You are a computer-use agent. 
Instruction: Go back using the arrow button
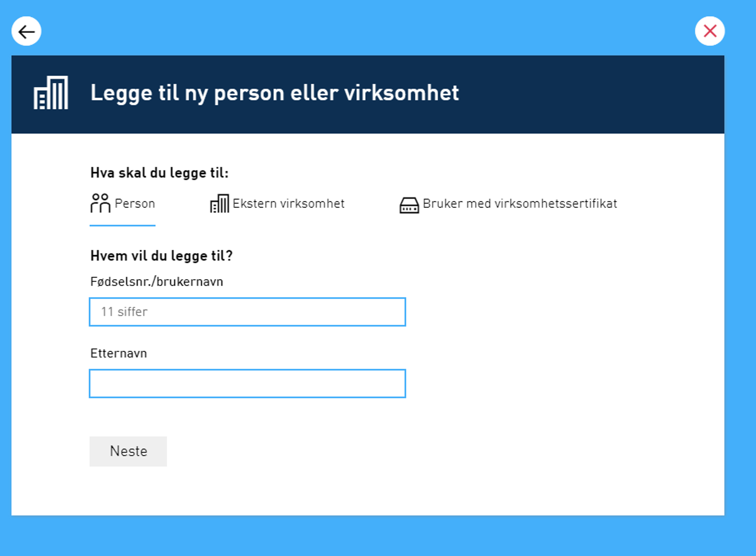[x=26, y=31]
